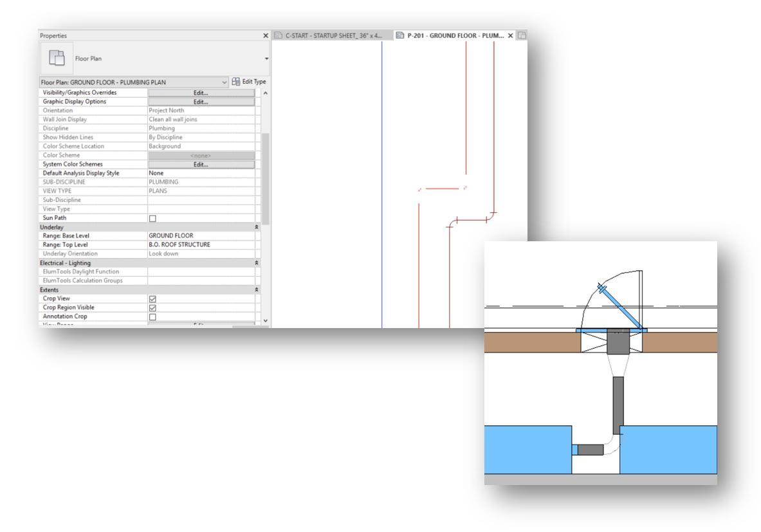
Task: Click the Color Scheme none button
Action: click(x=200, y=155)
